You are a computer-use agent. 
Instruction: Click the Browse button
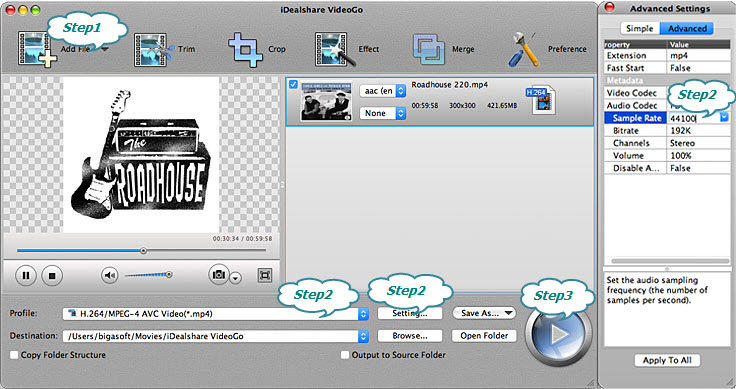pos(410,336)
